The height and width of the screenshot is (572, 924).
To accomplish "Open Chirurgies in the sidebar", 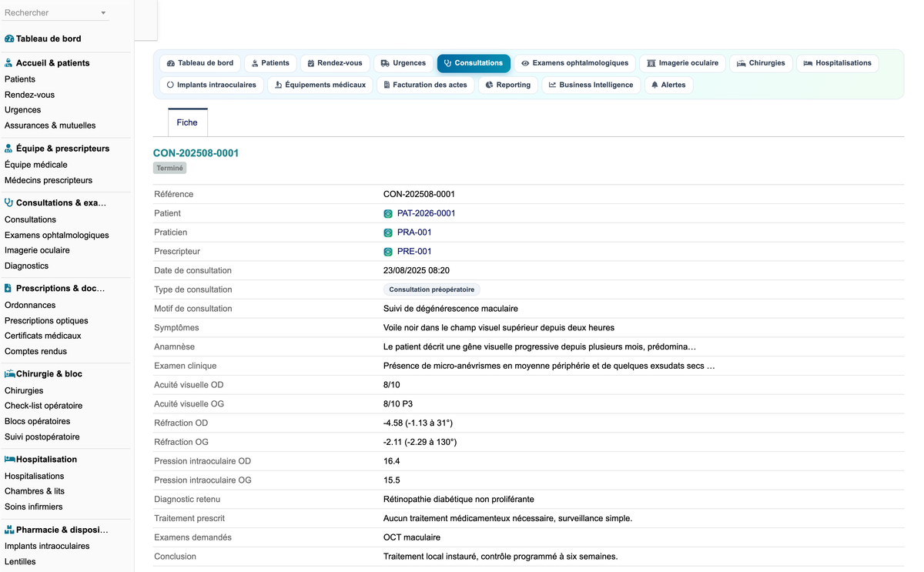I will [x=24, y=390].
